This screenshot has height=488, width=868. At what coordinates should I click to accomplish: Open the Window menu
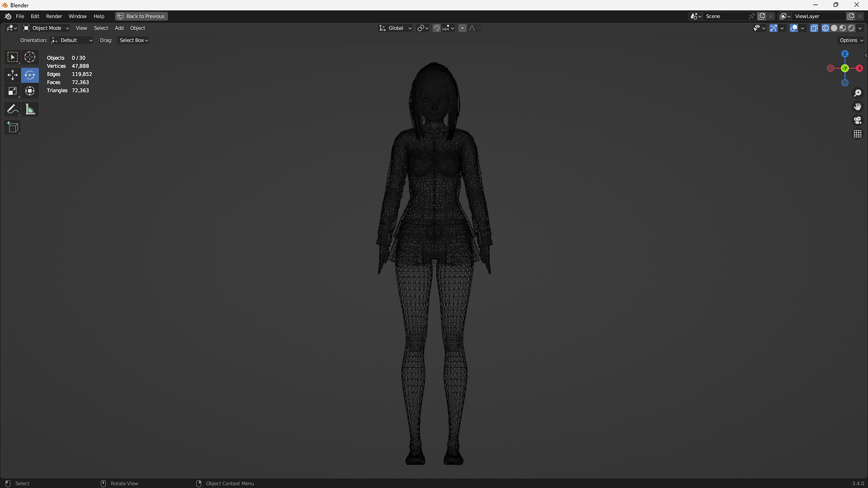point(78,16)
